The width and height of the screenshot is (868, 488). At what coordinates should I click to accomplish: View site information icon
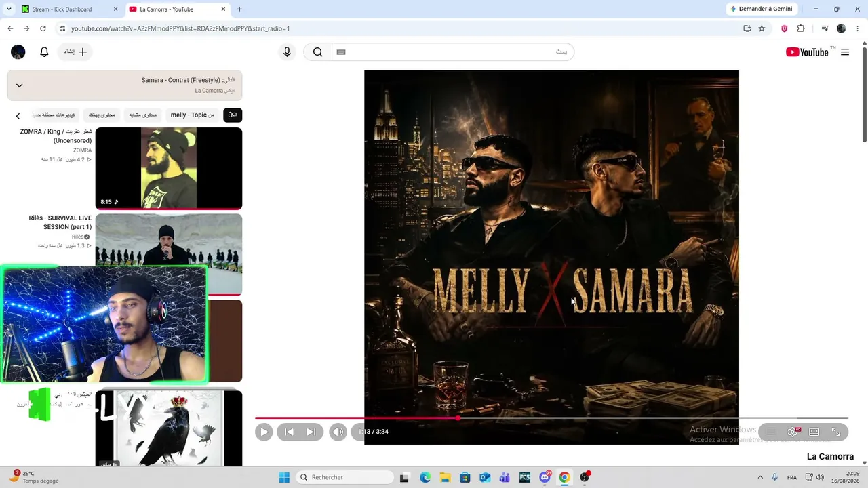click(62, 28)
